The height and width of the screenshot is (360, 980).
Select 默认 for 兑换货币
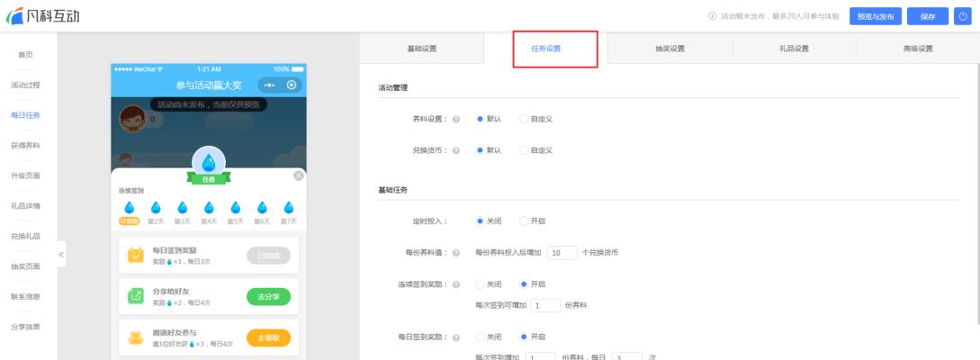tap(480, 150)
